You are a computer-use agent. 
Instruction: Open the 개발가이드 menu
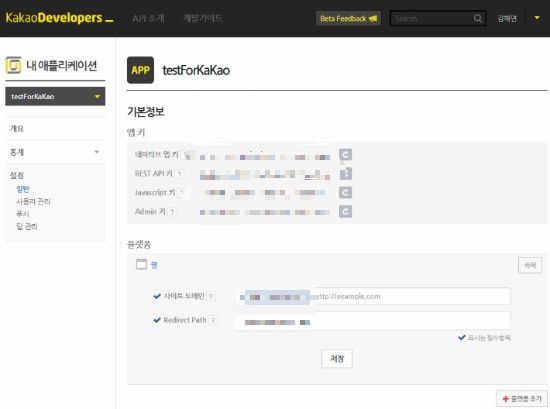coord(202,18)
